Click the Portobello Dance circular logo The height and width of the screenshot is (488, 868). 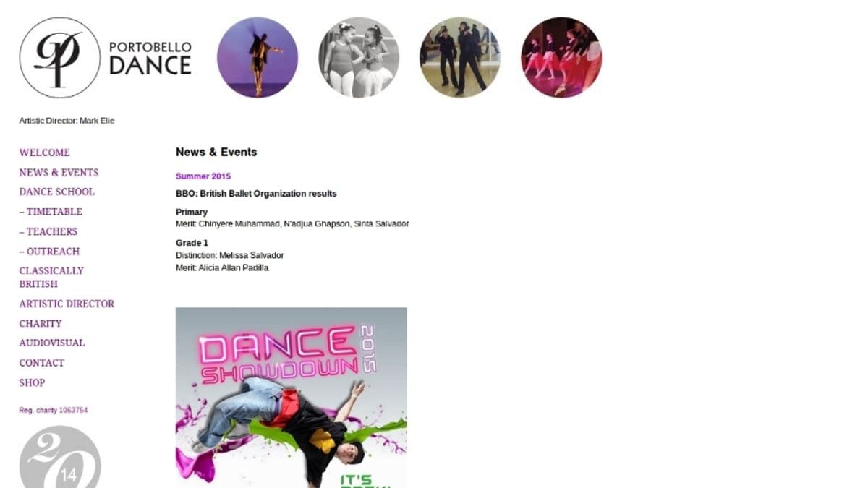(x=60, y=58)
